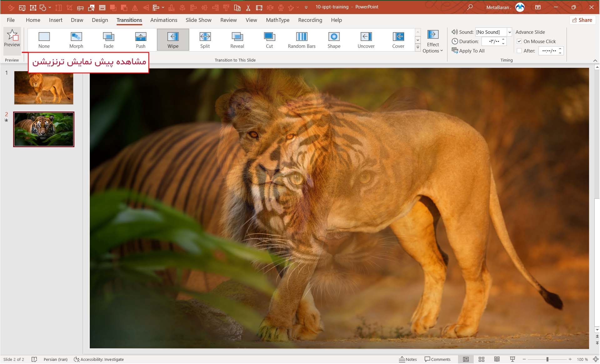This screenshot has height=364, width=600.
Task: Customize Quick Access Toolbar dropdown
Action: tap(306, 7)
